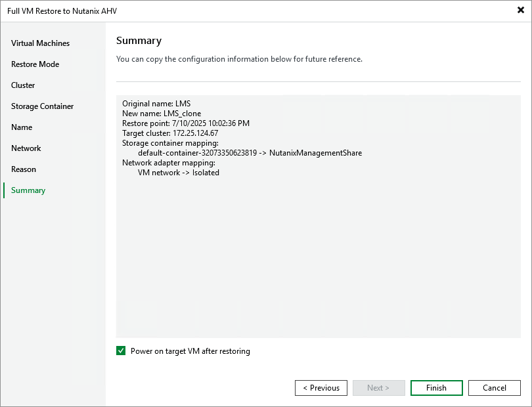Viewport: 532px width, 407px height.
Task: Click the VM network to Isolated mapping entry
Action: pyautogui.click(x=181, y=172)
